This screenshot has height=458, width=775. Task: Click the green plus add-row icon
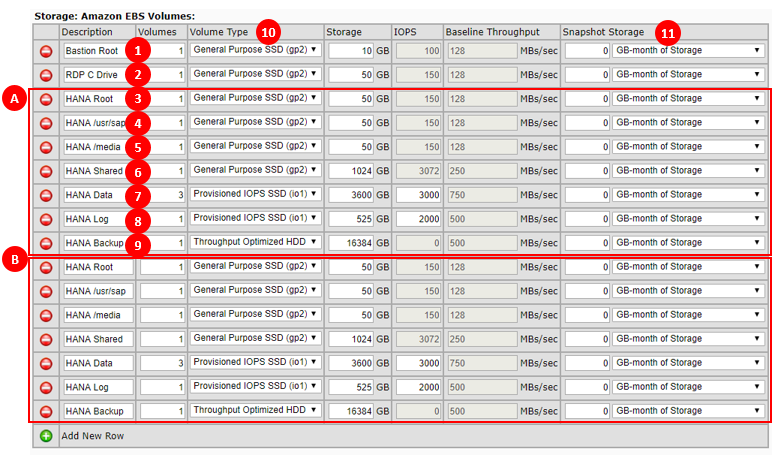click(46, 436)
